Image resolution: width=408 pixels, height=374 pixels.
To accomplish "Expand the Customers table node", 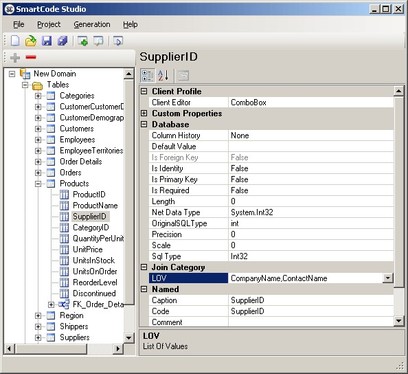I will click(38, 129).
